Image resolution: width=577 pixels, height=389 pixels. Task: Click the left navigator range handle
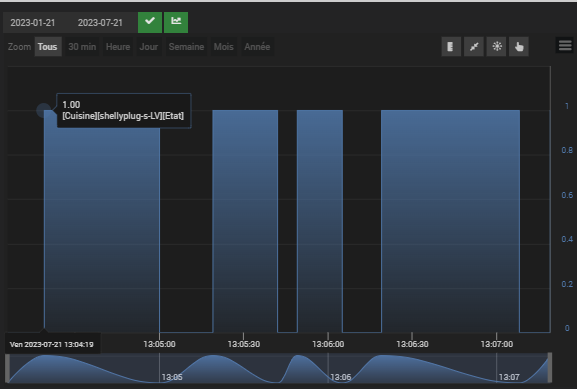[x=7, y=368]
